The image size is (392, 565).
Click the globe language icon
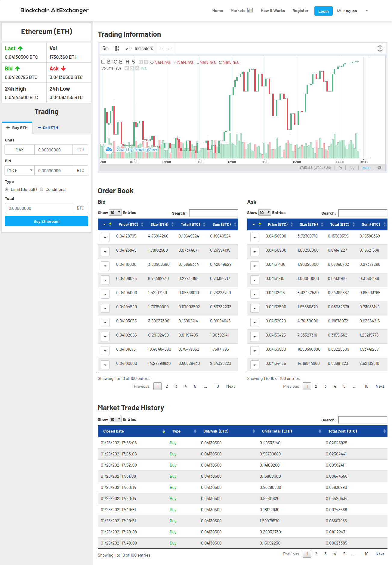(x=339, y=11)
